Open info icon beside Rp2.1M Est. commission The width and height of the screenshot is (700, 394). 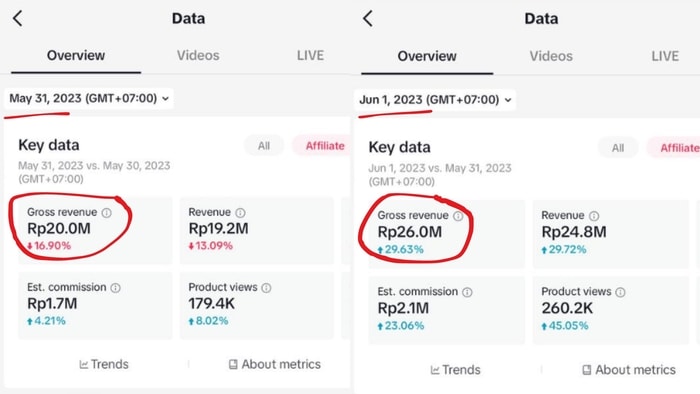tap(467, 292)
